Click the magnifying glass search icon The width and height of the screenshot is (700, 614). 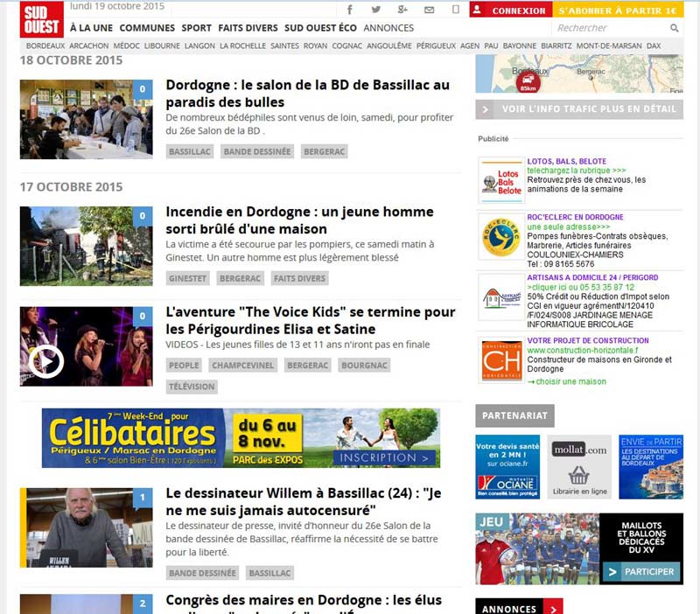pos(674,28)
